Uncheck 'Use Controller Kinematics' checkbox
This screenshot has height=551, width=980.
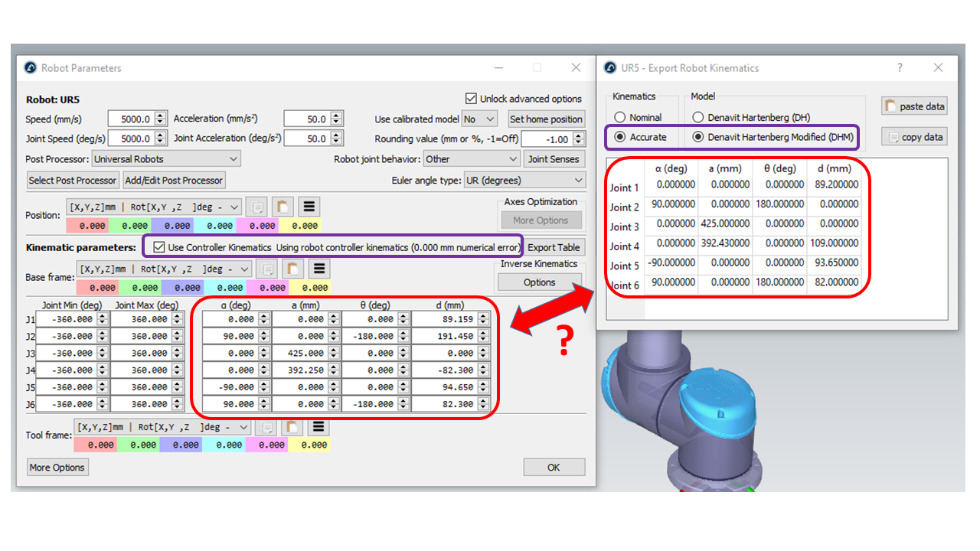pyautogui.click(x=159, y=247)
